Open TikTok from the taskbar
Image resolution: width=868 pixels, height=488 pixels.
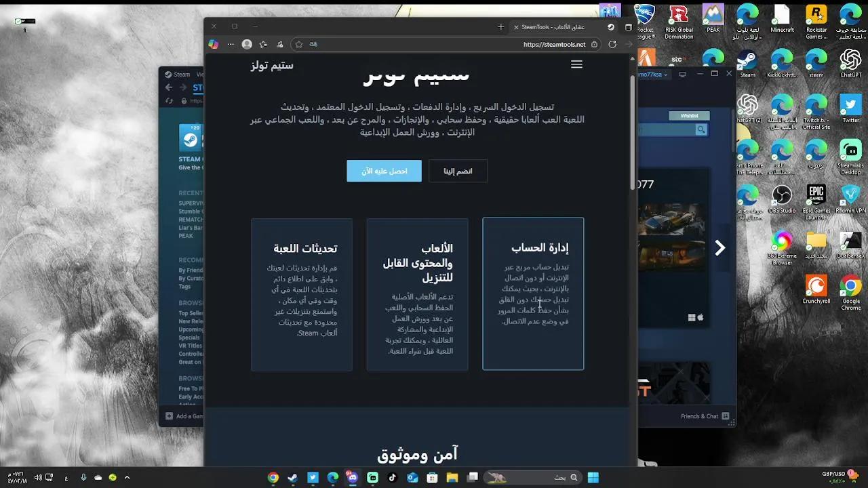pyautogui.click(x=392, y=477)
